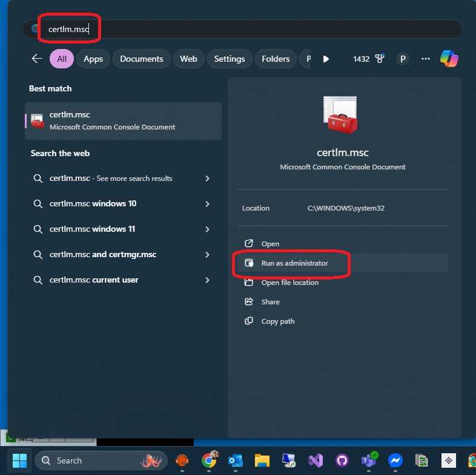
Task: Go back with the left arrow icon
Action: pos(37,59)
